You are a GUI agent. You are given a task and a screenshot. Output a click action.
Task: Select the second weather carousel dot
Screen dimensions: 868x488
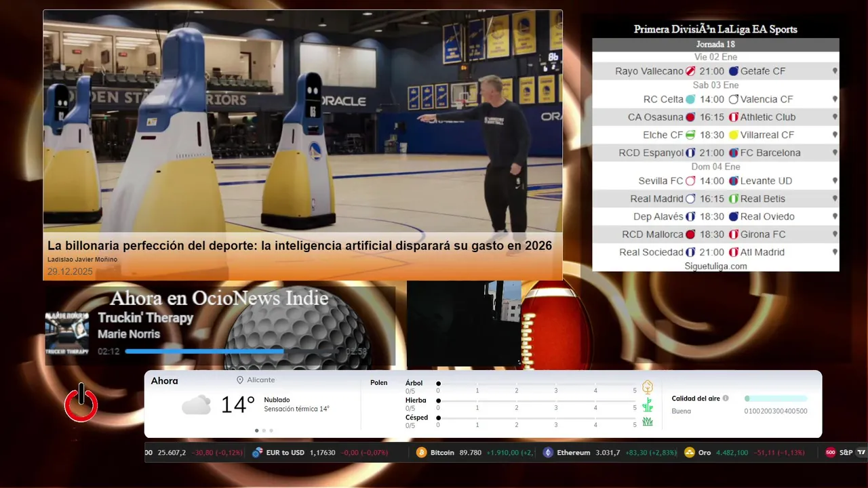click(x=264, y=430)
